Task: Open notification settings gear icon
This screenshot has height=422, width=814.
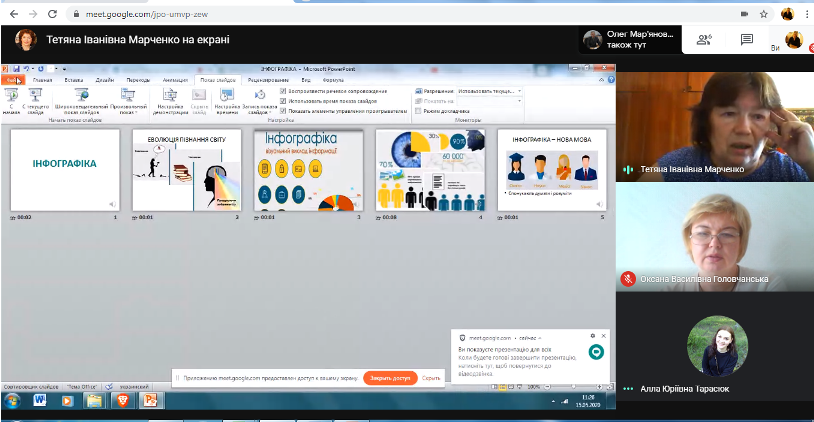Action: [592, 336]
